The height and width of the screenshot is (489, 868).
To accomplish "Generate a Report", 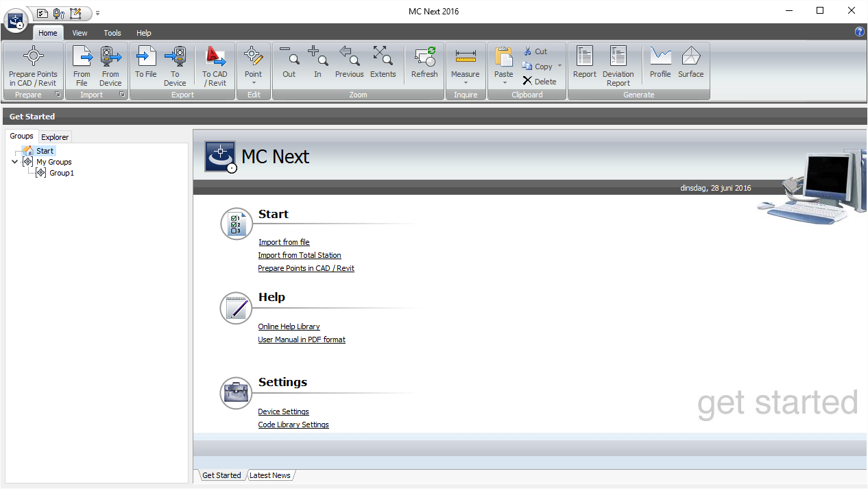I will pos(585,63).
